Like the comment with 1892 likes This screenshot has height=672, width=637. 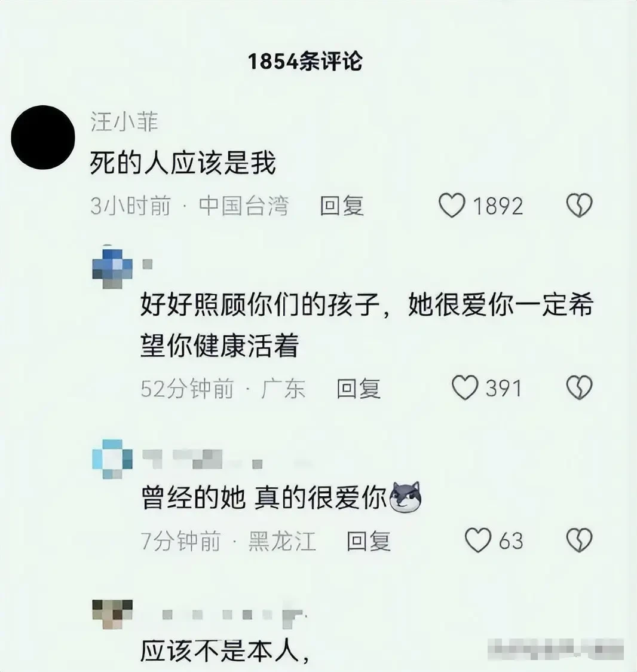pos(452,205)
